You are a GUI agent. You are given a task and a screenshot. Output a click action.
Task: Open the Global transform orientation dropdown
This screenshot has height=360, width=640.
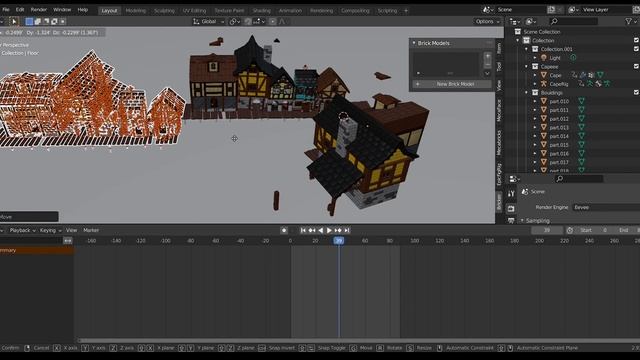[x=209, y=21]
